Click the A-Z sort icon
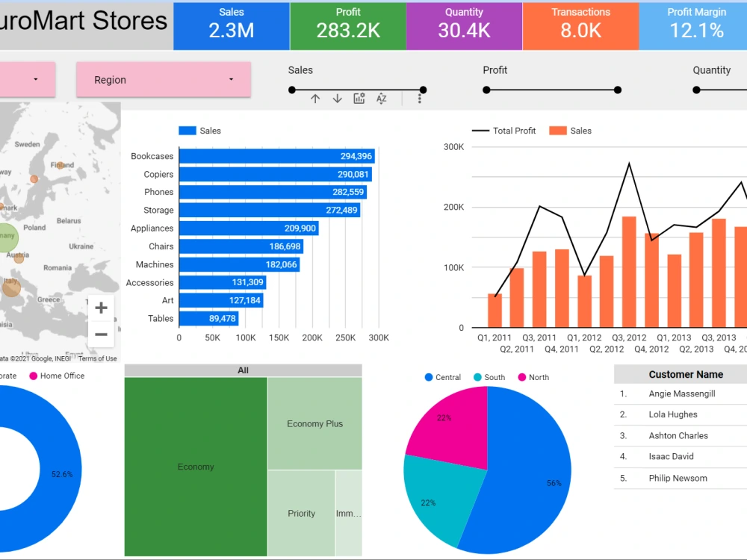Viewport: 747px width, 560px height. point(382,99)
